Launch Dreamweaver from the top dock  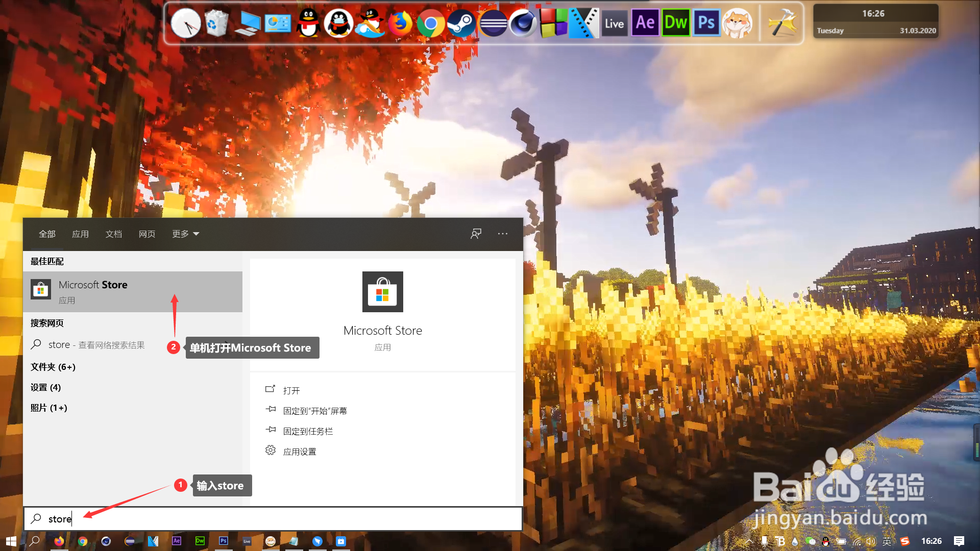(x=676, y=23)
